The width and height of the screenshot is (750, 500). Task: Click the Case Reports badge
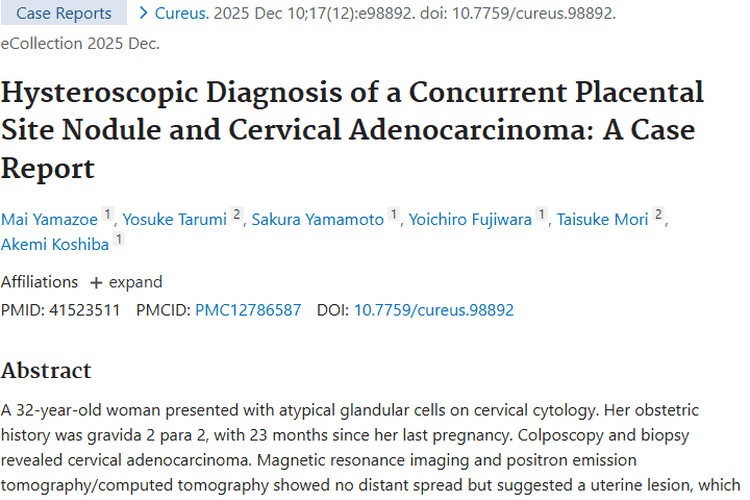(x=62, y=13)
